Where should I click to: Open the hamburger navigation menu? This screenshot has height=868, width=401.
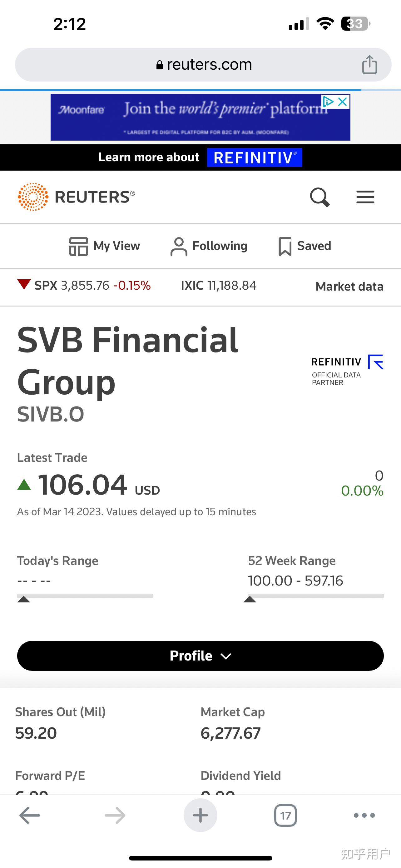click(x=365, y=197)
